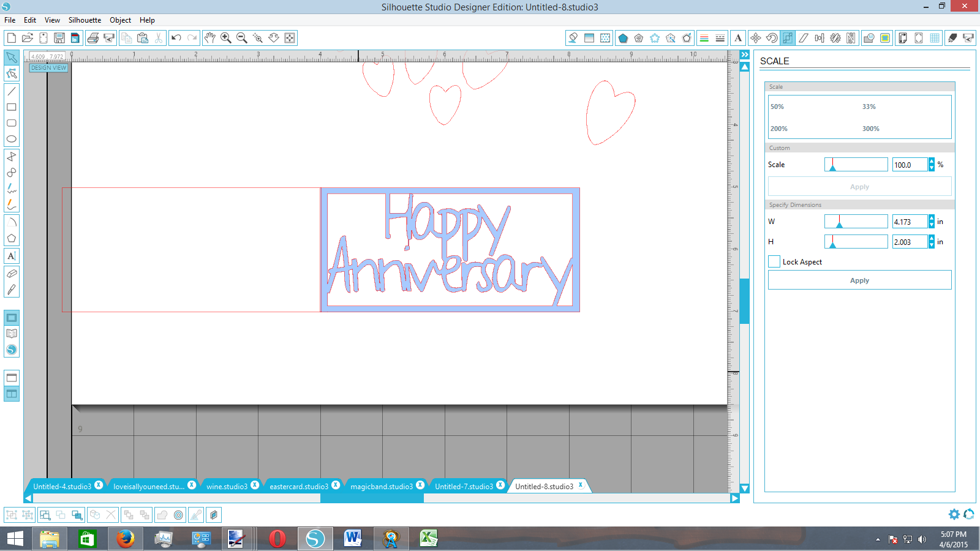Increase the Scale percent spinner
Screen dimensions: 980x551
(x=932, y=161)
